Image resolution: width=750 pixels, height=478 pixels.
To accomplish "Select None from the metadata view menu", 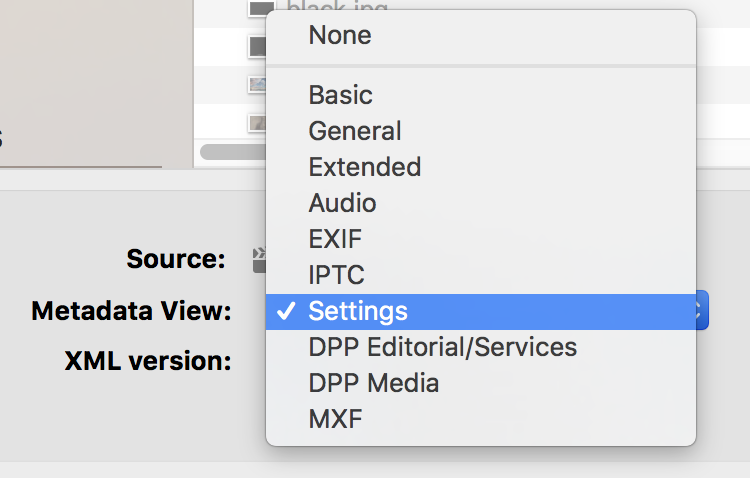I will pos(340,35).
